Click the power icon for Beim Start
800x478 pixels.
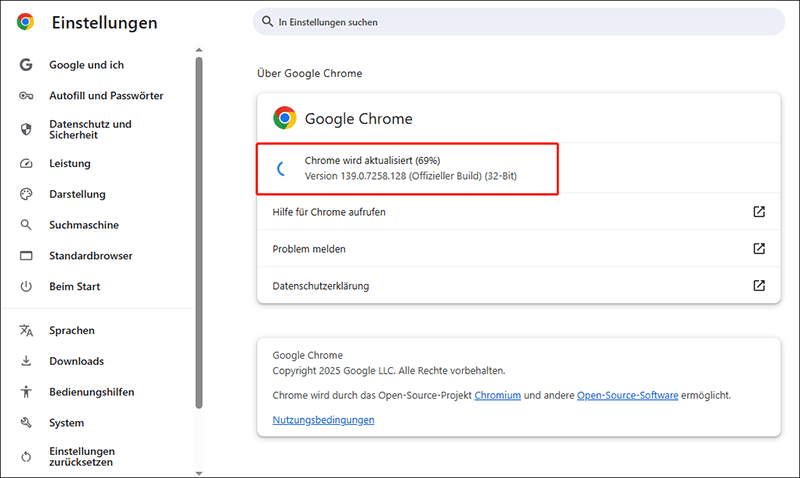pyautogui.click(x=26, y=286)
